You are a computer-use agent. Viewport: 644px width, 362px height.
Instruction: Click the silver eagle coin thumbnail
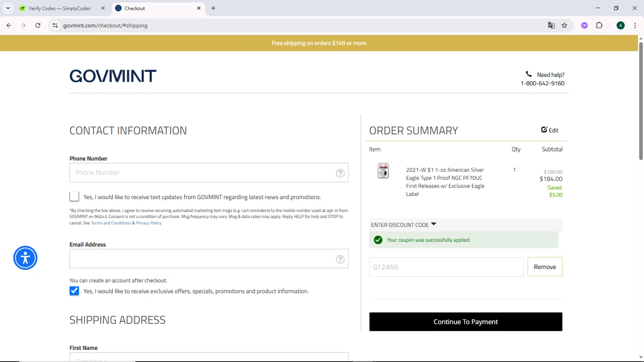click(383, 170)
